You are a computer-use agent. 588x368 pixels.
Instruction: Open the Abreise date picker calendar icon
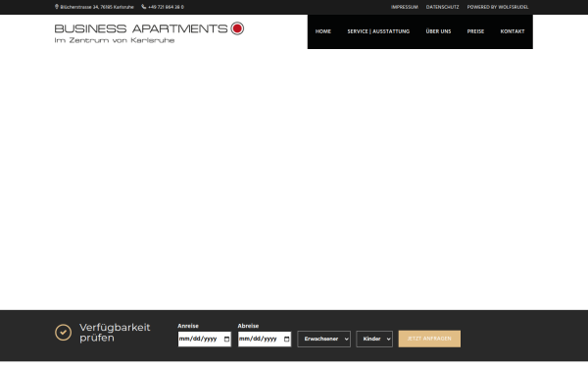286,340
